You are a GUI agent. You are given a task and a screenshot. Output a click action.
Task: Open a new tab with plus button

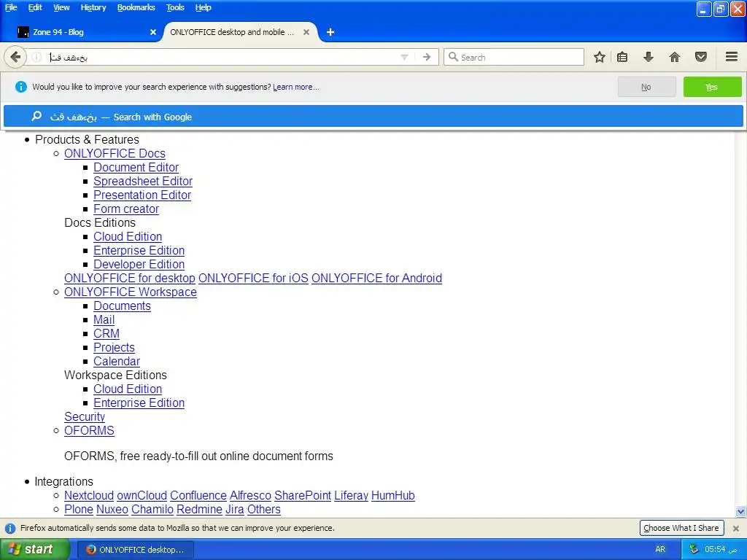(330, 32)
